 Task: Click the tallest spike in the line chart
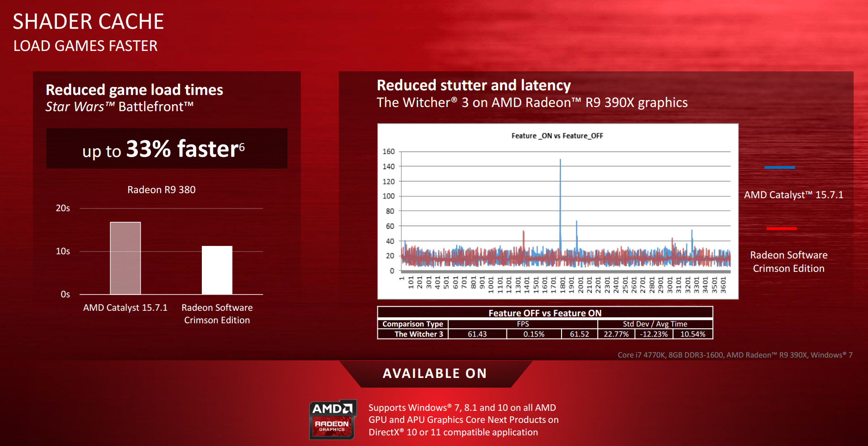pyautogui.click(x=560, y=160)
